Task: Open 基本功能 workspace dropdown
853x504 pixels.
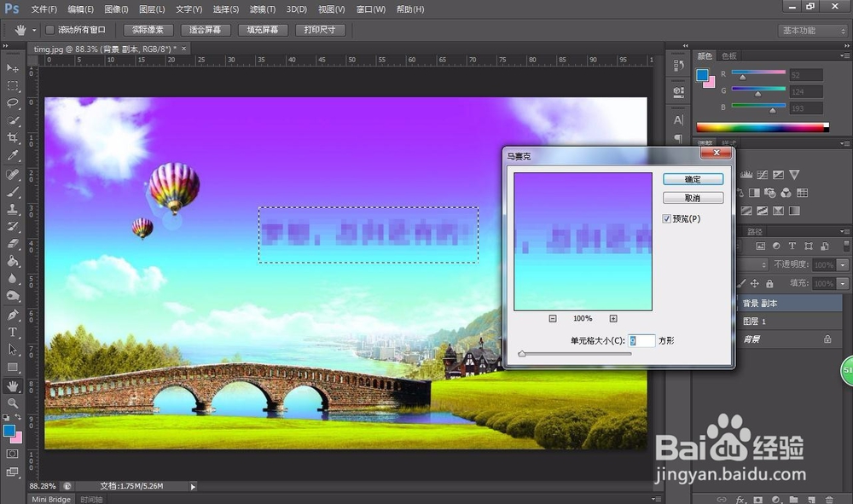Action: [811, 31]
